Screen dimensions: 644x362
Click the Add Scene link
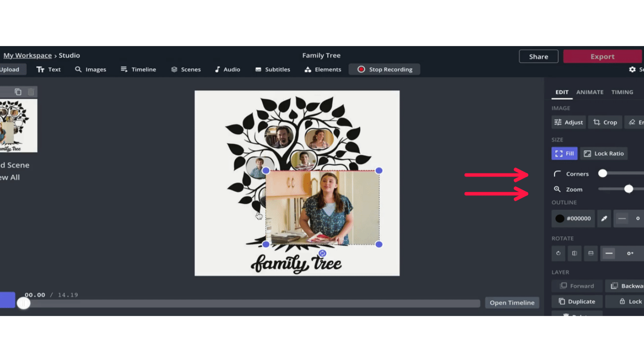[x=15, y=165]
